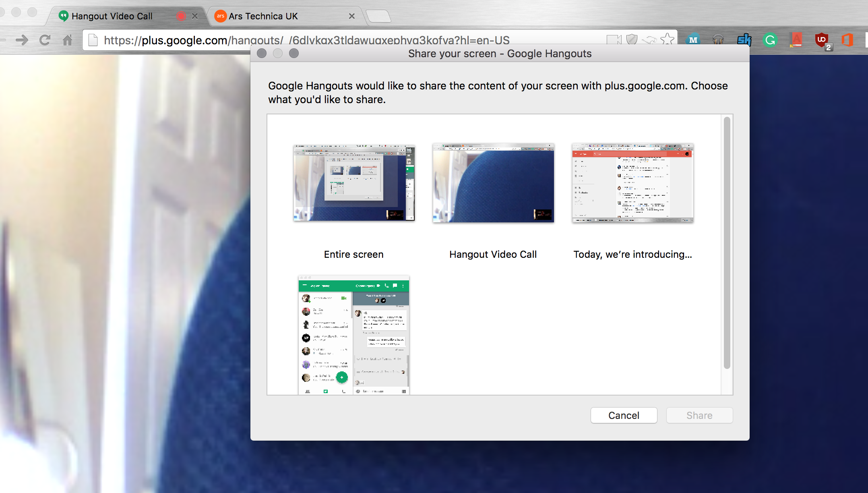Open the blue M extension icon

693,40
